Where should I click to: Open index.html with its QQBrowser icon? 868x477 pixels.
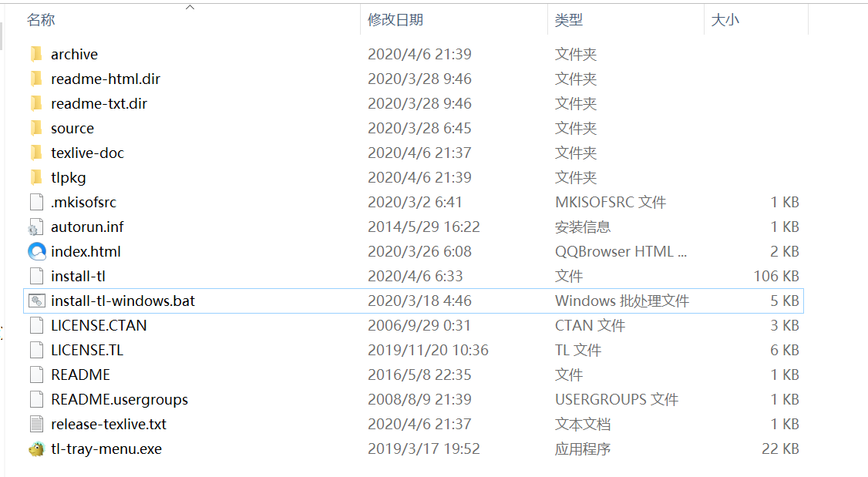click(35, 251)
